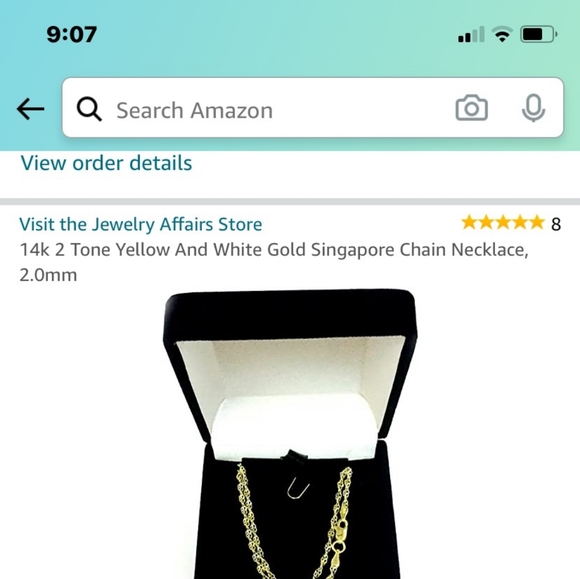Tap the 9:07 clock in status bar

tap(72, 34)
